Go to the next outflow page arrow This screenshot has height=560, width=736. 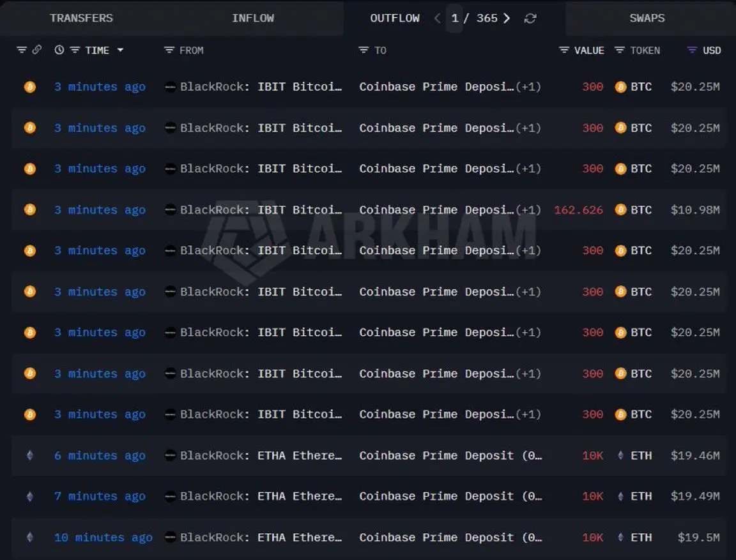[x=507, y=19]
